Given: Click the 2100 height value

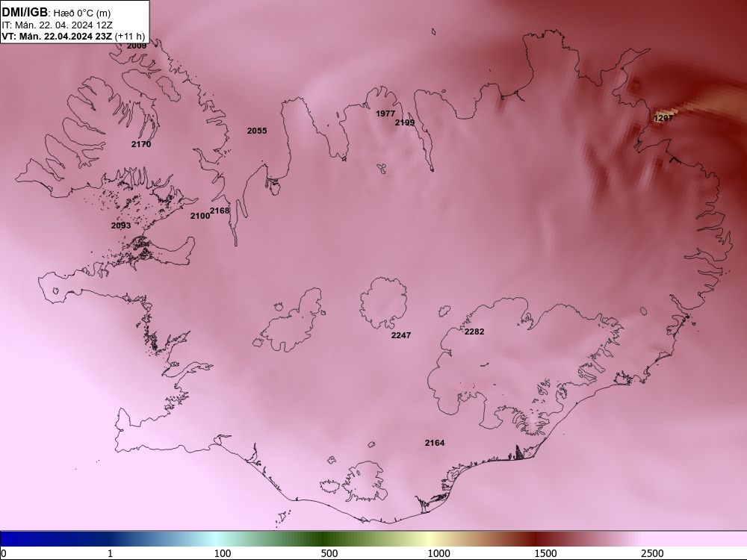Looking at the screenshot, I should point(200,216).
